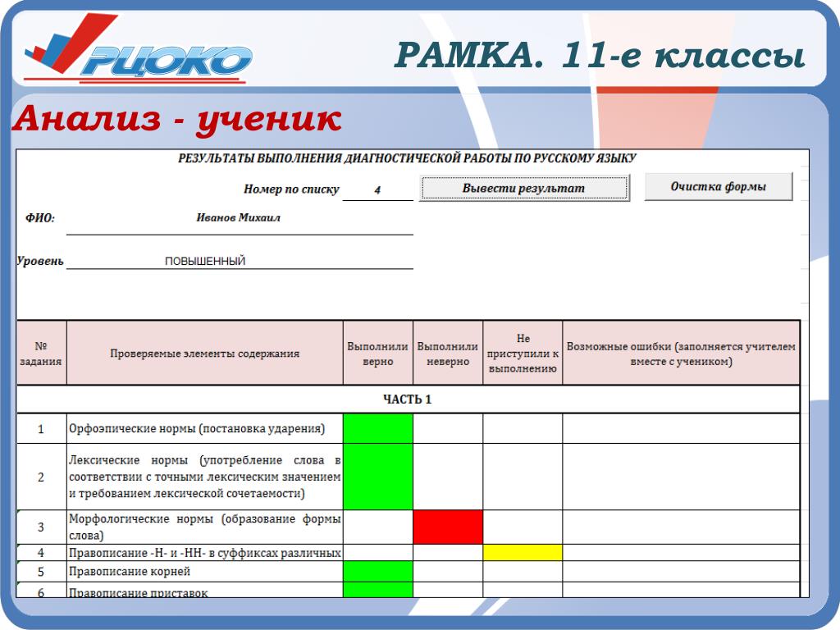This screenshot has height=630, width=840.
Task: Click the 'Вывести результат' button
Action: click(524, 188)
